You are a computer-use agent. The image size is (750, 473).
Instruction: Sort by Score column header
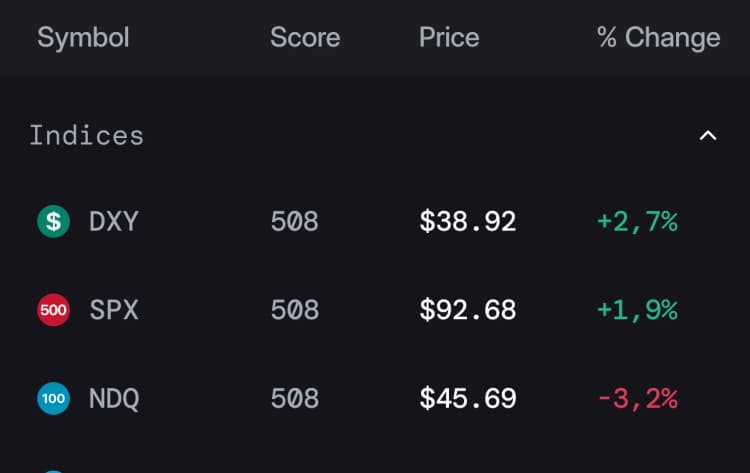point(305,37)
